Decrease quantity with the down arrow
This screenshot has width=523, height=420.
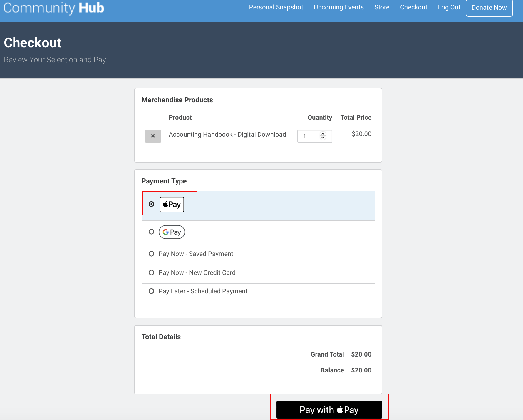tap(323, 138)
